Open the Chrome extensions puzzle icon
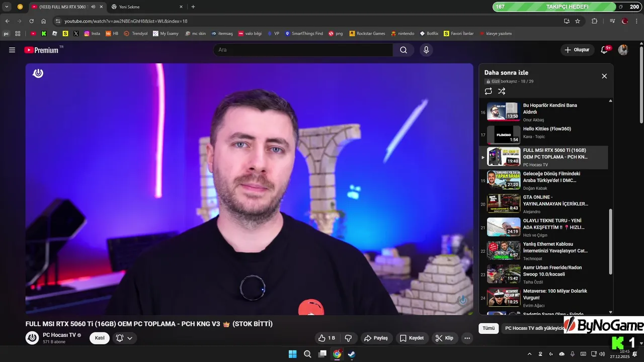This screenshot has width=644, height=362. (x=594, y=21)
